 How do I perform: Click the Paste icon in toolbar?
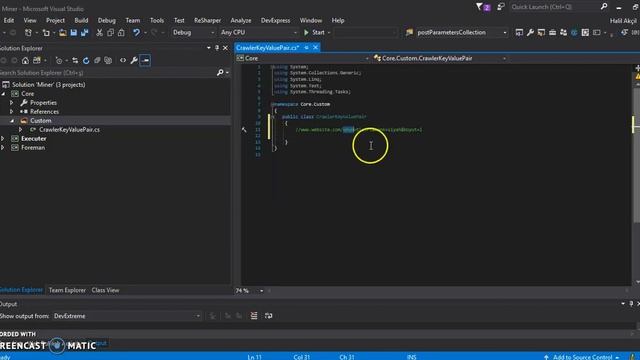[121, 33]
